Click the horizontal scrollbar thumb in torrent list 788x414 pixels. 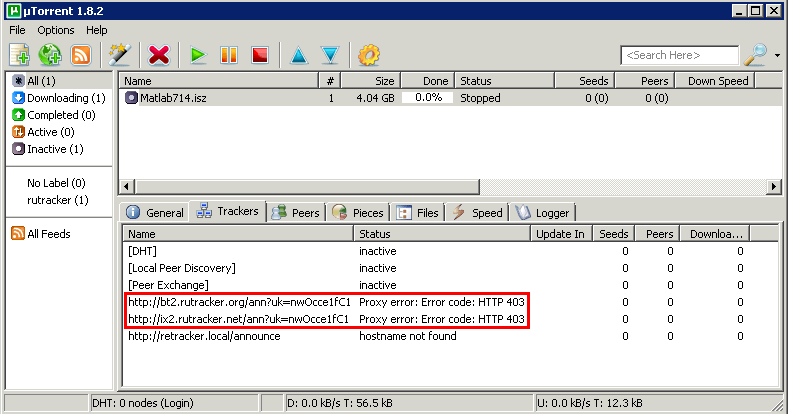tap(307, 187)
